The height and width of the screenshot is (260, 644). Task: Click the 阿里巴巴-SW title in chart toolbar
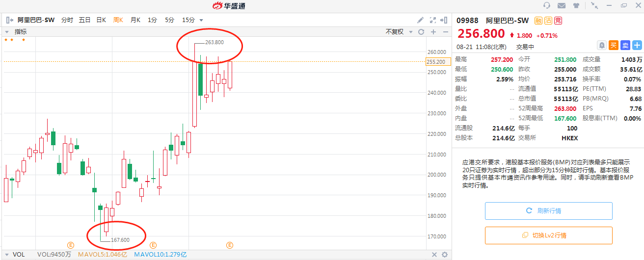(36, 20)
